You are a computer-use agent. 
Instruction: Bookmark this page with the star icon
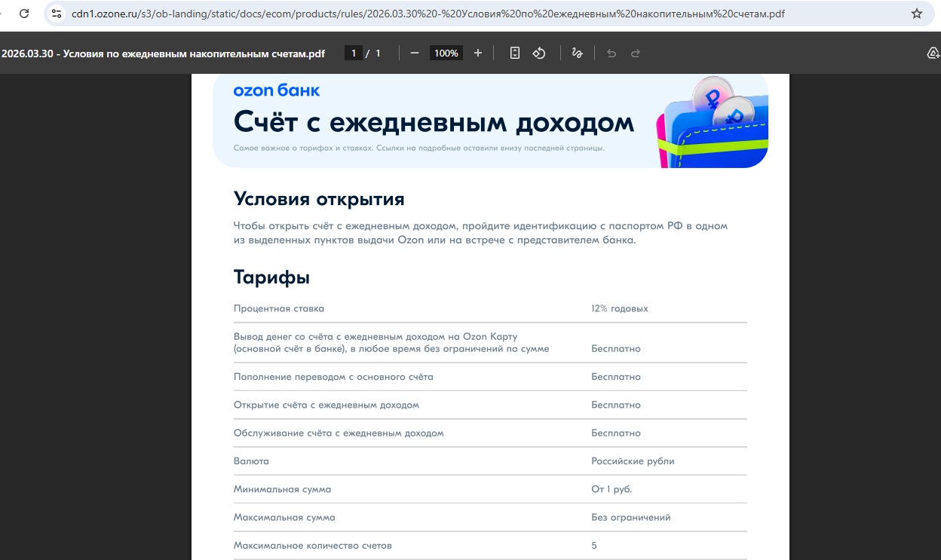point(917,14)
